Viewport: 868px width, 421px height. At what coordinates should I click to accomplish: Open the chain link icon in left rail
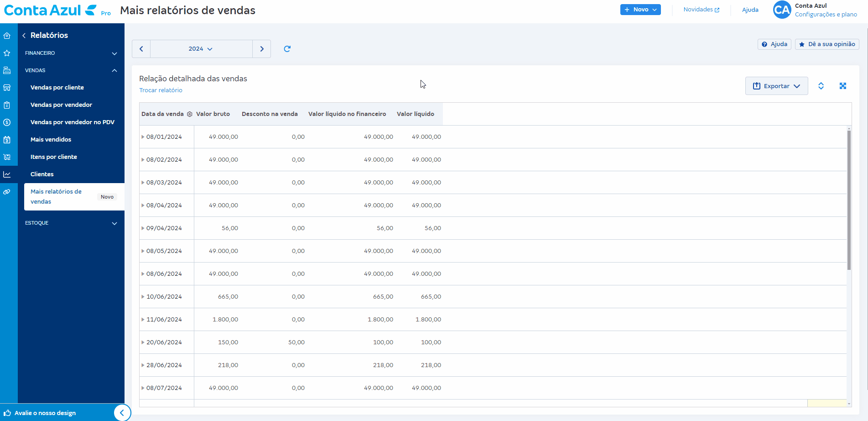coord(7,192)
